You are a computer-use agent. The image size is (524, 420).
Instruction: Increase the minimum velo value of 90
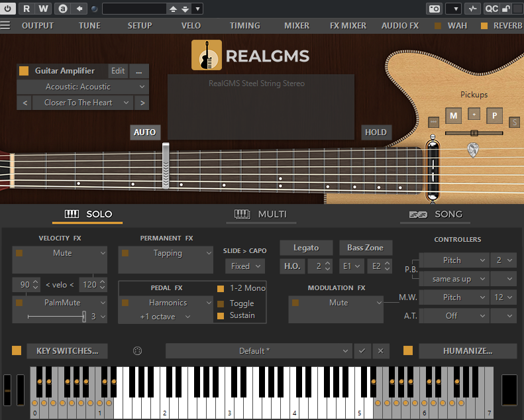coord(35,282)
